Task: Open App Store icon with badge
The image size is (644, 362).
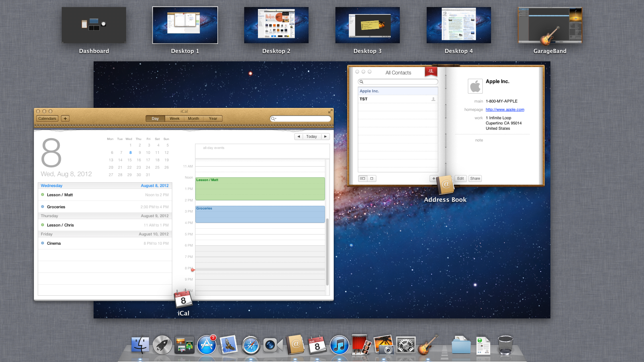Action: [x=207, y=345]
